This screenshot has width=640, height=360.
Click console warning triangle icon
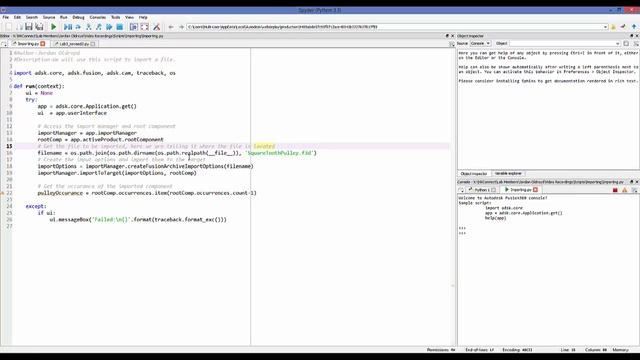624,190
